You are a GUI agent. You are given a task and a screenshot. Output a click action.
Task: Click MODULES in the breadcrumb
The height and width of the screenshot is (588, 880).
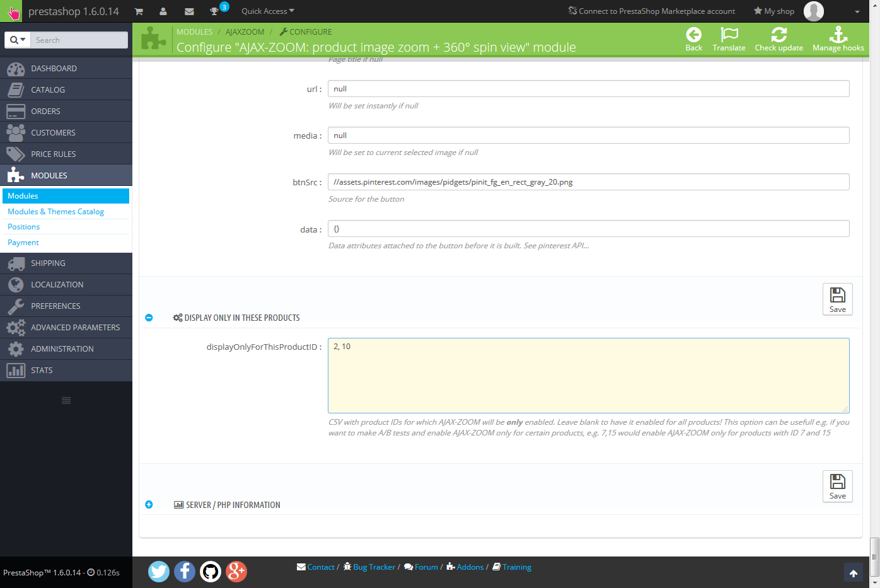pyautogui.click(x=194, y=32)
